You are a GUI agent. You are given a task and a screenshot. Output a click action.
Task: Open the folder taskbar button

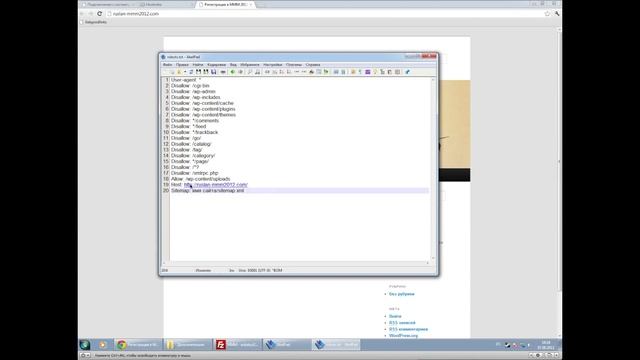click(x=188, y=345)
